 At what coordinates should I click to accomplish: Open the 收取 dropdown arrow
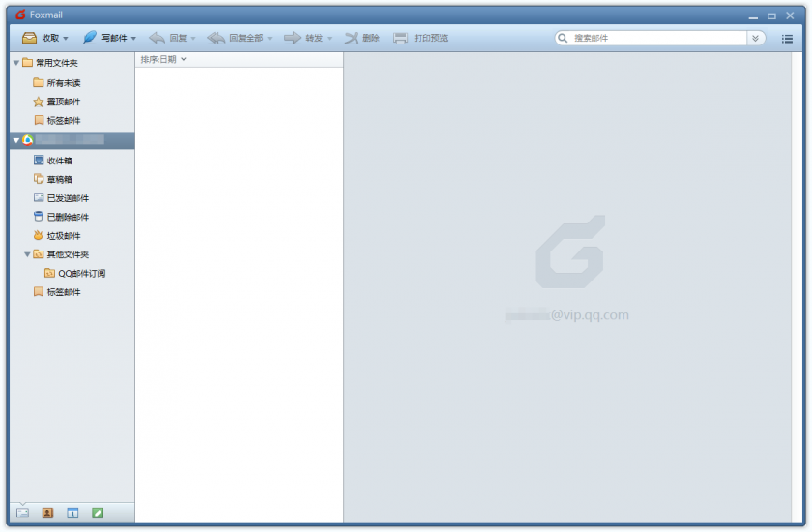coord(66,39)
